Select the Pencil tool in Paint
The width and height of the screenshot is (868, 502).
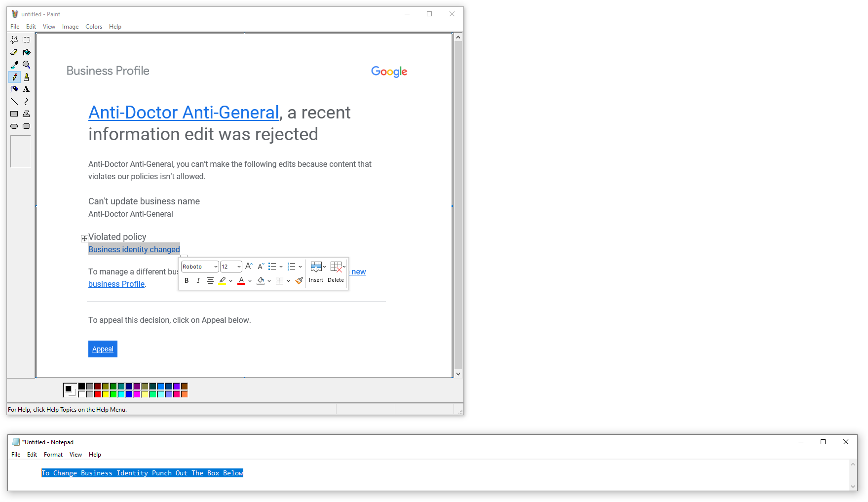[x=14, y=77]
